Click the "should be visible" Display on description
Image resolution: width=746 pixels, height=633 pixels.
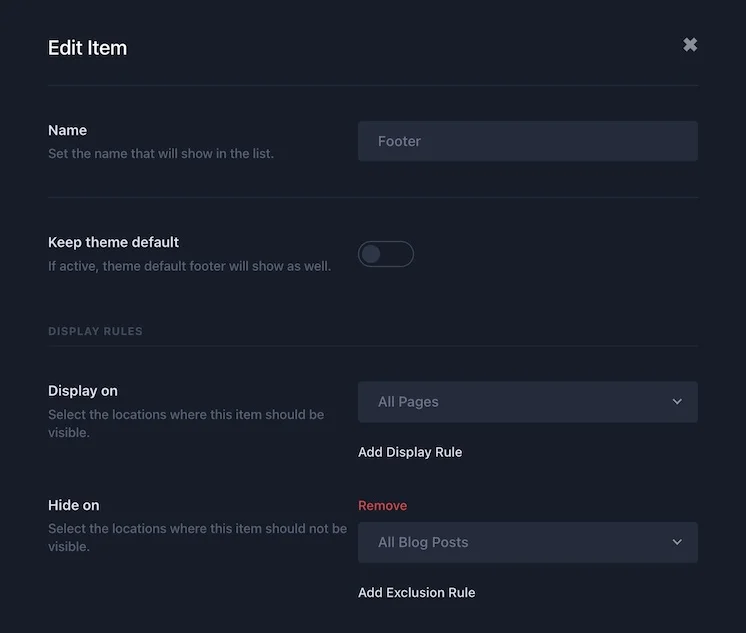(x=186, y=423)
